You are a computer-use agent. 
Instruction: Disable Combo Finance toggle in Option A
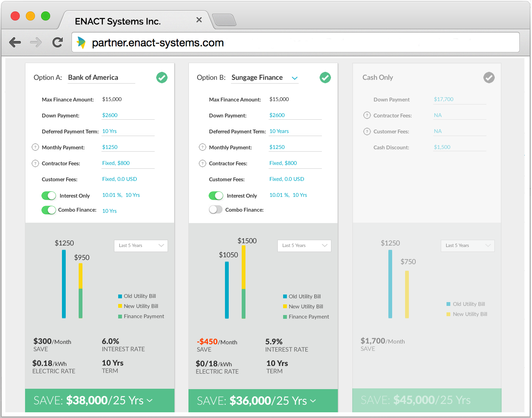coord(49,210)
